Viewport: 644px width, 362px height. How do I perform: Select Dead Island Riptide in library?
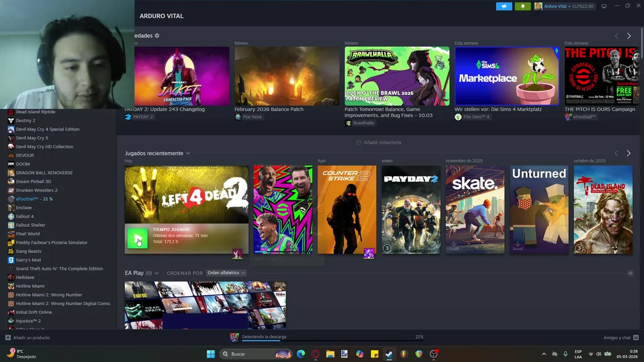pyautogui.click(x=36, y=112)
